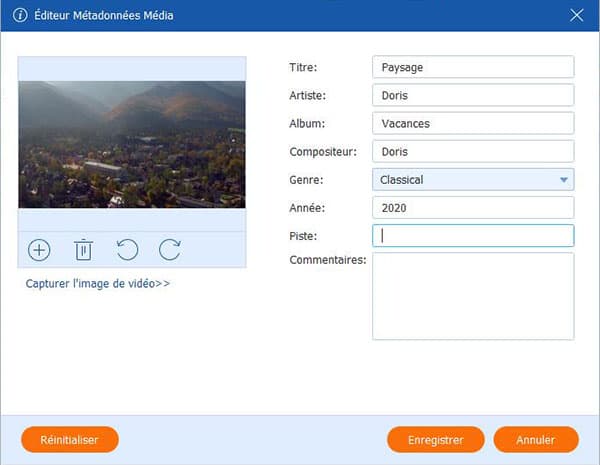Screen dimensions: 600x465
Task: Click the Annuler button
Action: tap(535, 439)
